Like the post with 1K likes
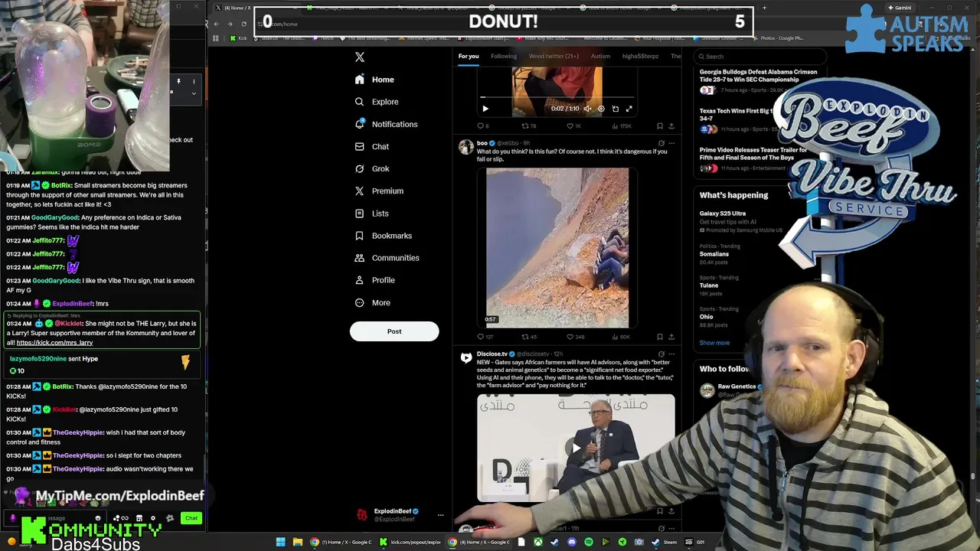This screenshot has height=551, width=980. [x=570, y=126]
